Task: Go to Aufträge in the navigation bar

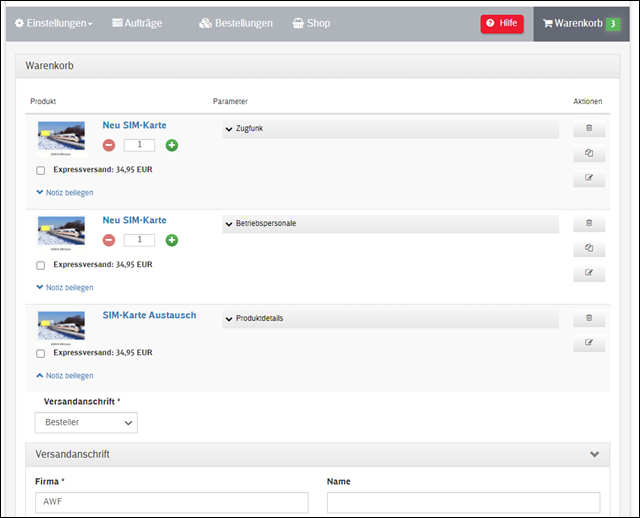Action: [137, 23]
